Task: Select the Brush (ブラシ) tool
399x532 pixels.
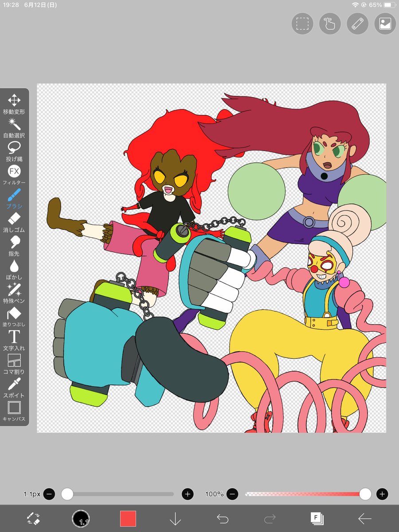Action: (14, 199)
